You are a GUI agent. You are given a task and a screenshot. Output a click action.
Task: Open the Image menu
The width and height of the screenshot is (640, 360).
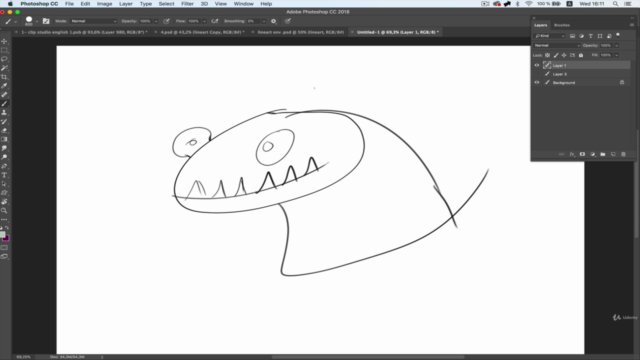(104, 4)
